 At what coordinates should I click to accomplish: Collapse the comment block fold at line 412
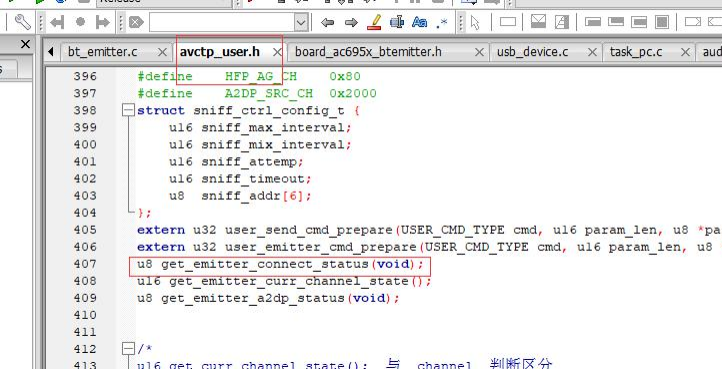pyautogui.click(x=128, y=349)
